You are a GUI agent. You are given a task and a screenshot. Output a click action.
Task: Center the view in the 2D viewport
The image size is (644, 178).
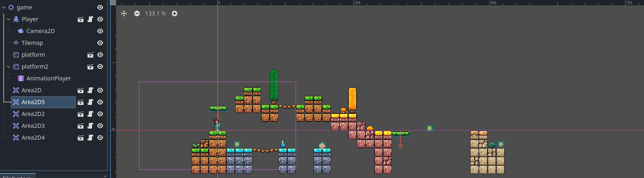(124, 13)
